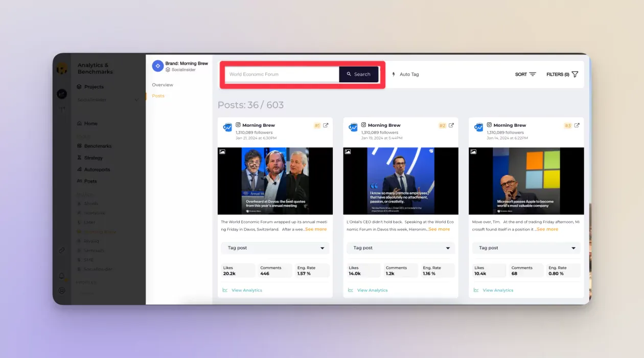
Task: Switch to the Overview tab
Action: coord(163,85)
